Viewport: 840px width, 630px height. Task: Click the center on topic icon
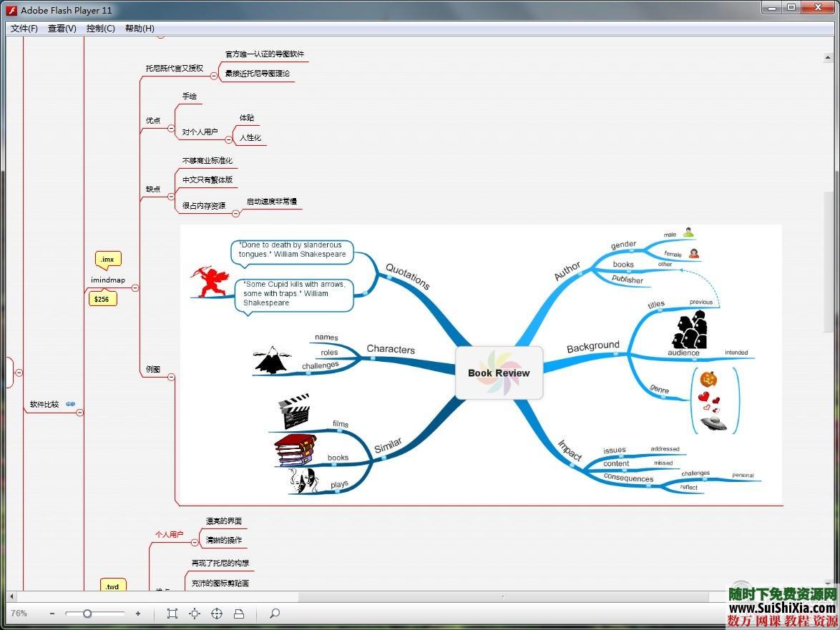tap(195, 614)
